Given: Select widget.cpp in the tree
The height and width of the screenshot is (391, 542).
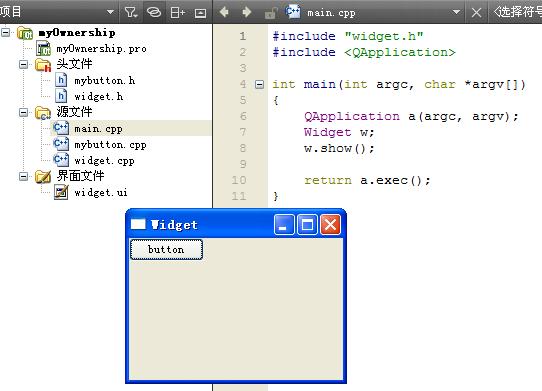Looking at the screenshot, I should tap(104, 161).
